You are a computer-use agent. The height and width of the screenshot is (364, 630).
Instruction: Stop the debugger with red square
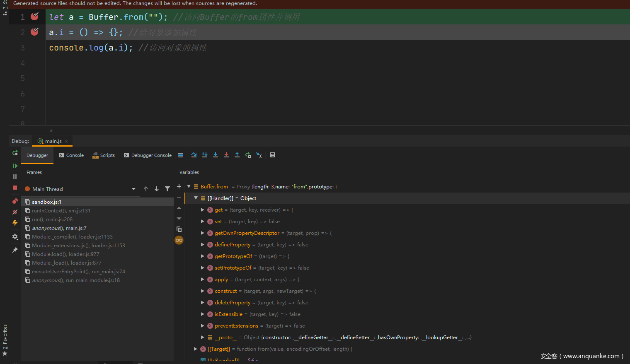[15, 188]
